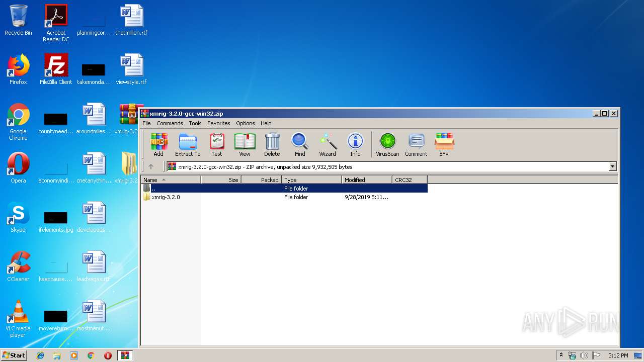The width and height of the screenshot is (644, 362).
Task: Click the archive path address field
Action: click(387, 166)
